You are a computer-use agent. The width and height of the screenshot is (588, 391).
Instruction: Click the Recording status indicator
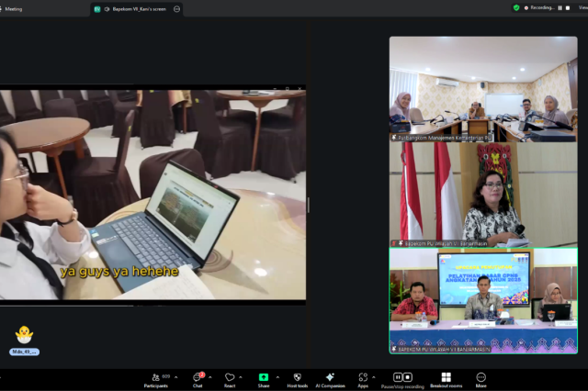[x=537, y=7]
